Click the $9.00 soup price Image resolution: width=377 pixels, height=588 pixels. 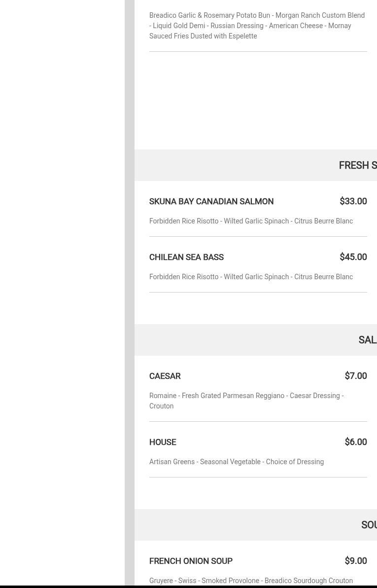click(x=355, y=561)
